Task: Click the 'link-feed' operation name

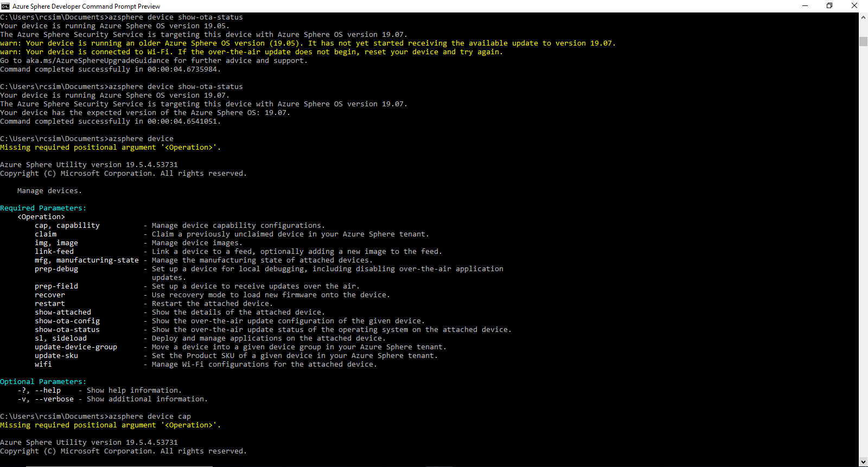Action: (x=54, y=252)
